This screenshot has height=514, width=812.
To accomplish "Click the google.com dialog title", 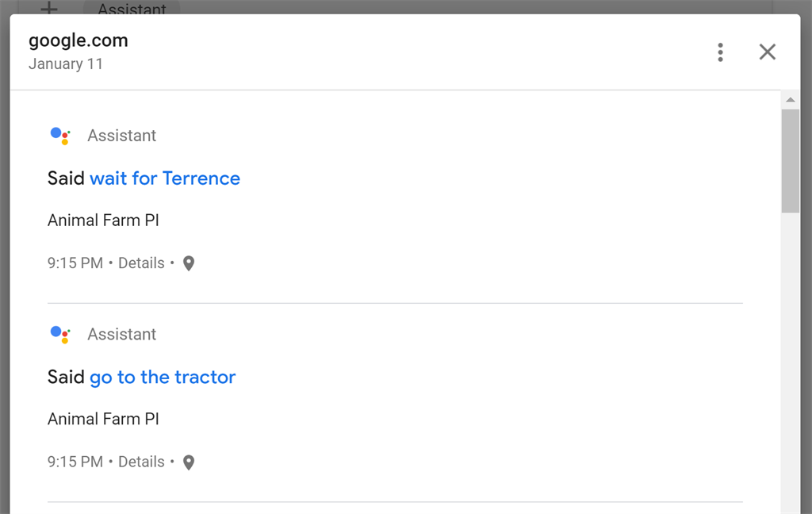I will click(77, 40).
